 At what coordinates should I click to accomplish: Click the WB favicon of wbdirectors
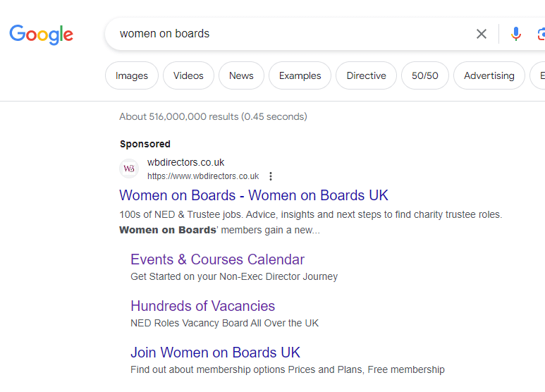click(129, 169)
